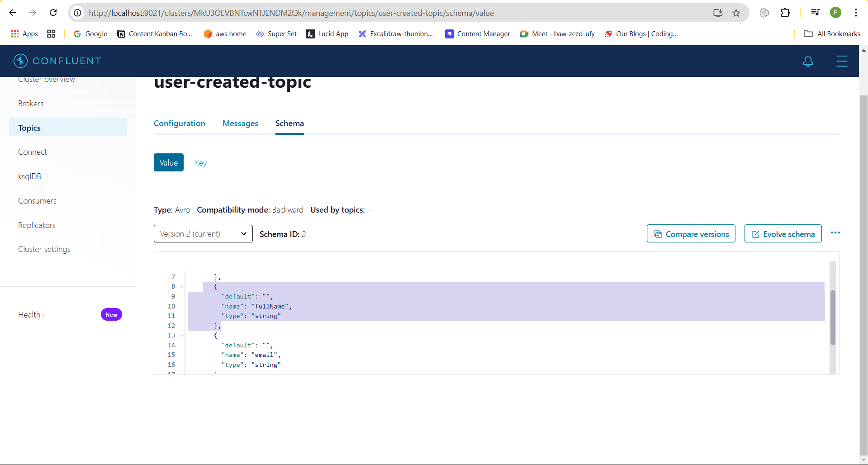
Task: Open the Apps bookmark shortcut
Action: coord(24,34)
